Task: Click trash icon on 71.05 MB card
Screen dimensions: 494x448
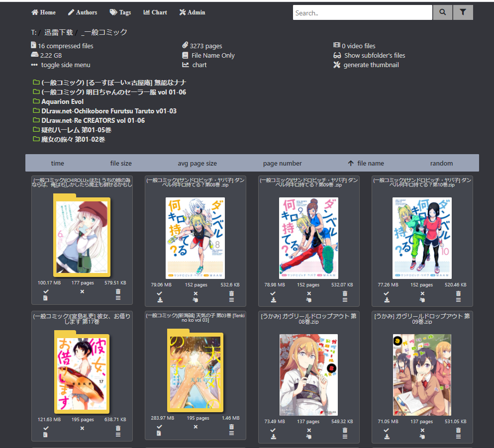Action: [x=458, y=430]
